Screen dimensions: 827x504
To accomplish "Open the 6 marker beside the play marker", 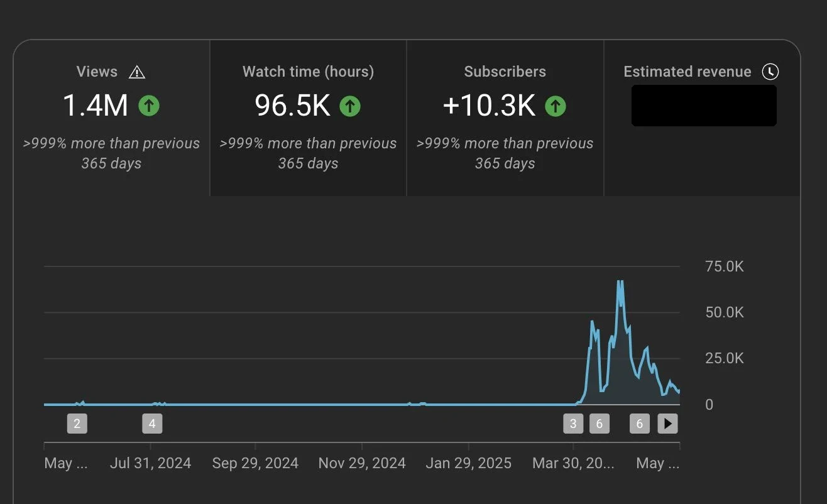I will 640,424.
